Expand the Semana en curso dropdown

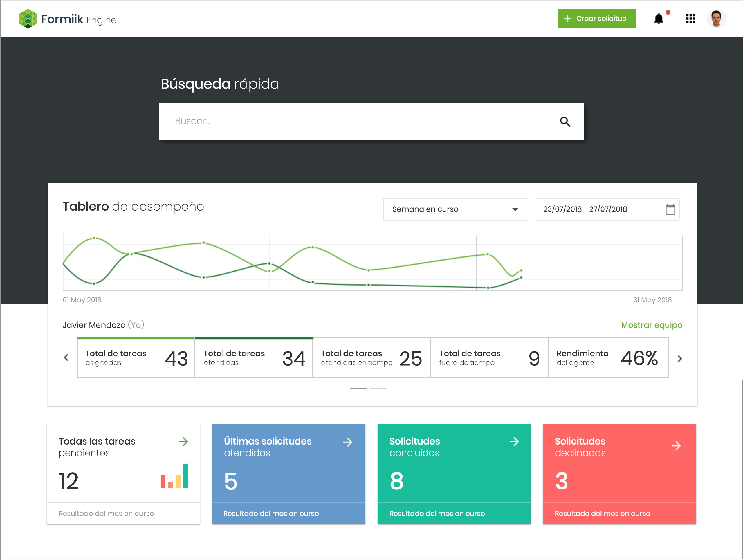coord(455,209)
